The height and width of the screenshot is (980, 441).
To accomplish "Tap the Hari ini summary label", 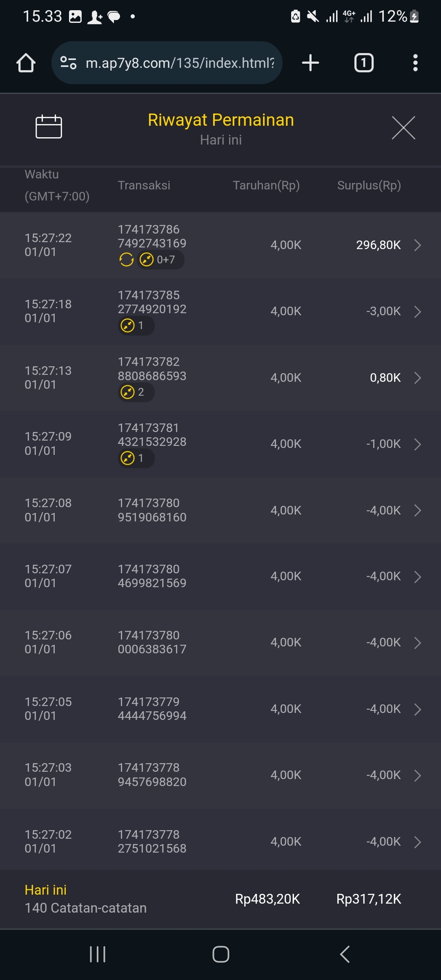I will click(x=46, y=890).
